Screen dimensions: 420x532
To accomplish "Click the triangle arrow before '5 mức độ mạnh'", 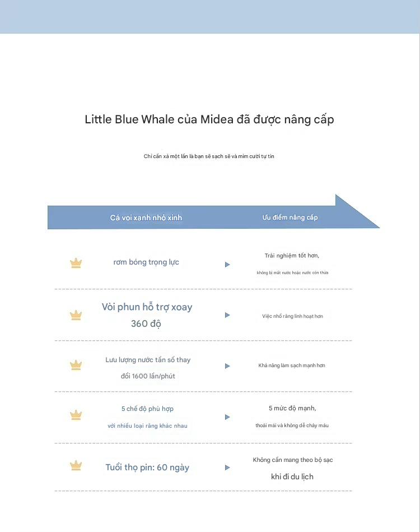I will 227,417.
